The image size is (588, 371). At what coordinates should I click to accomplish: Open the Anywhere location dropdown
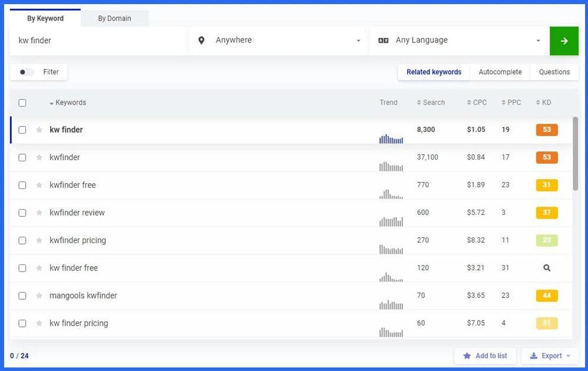tap(280, 41)
